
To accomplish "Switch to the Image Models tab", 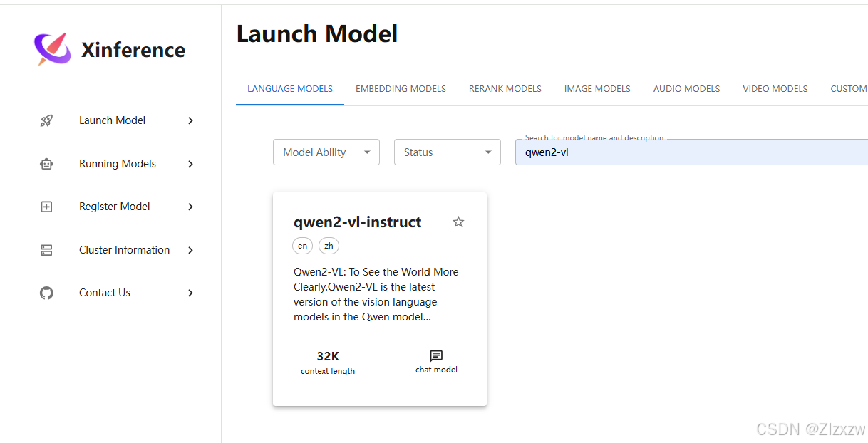I will [597, 89].
